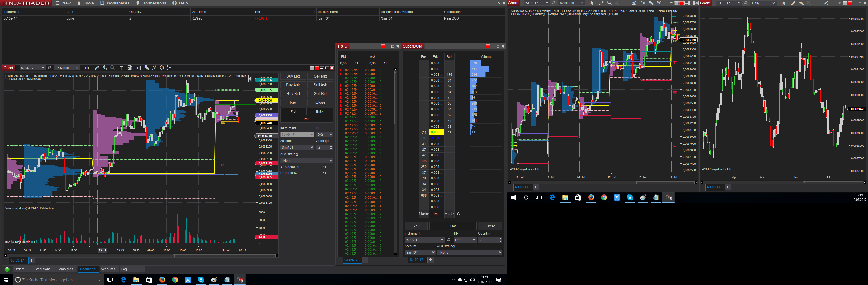Viewport: 868px width, 285px height.
Task: Open bar style icon in 15 Minute chart
Action: (x=87, y=68)
